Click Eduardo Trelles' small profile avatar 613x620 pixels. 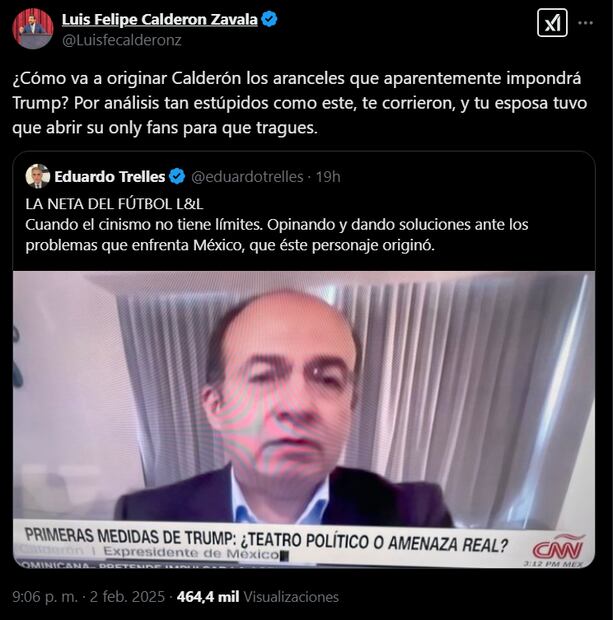pos(38,176)
